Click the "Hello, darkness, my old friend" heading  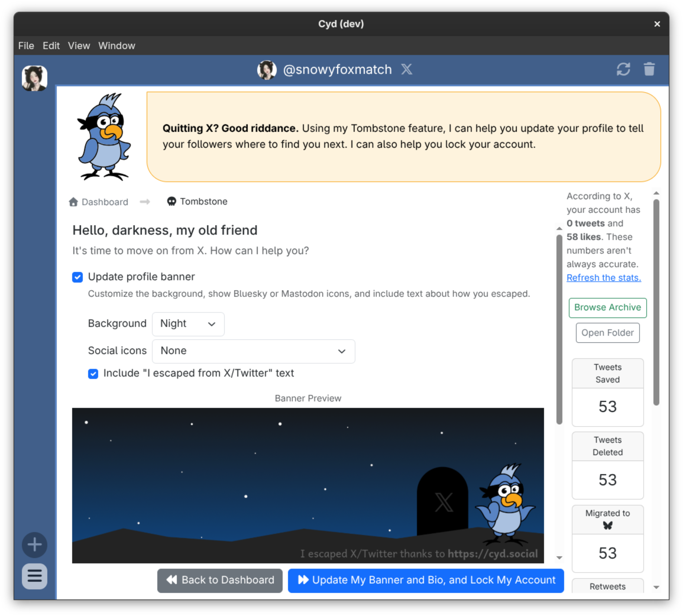(165, 230)
